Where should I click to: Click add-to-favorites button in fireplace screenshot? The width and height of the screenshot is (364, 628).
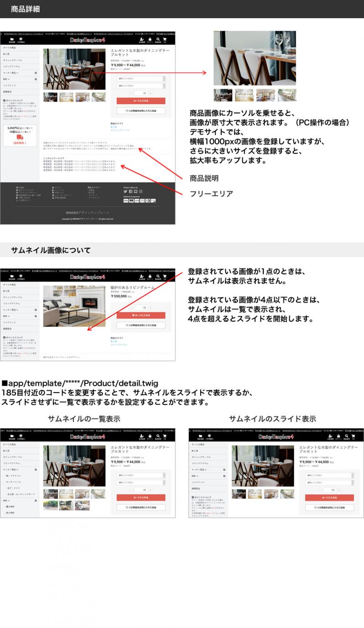pyautogui.click(x=141, y=325)
